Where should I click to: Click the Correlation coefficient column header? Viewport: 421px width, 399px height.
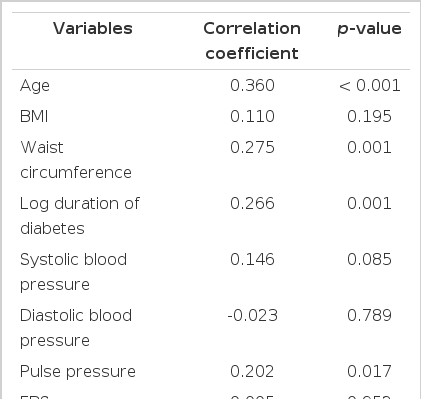(x=252, y=41)
